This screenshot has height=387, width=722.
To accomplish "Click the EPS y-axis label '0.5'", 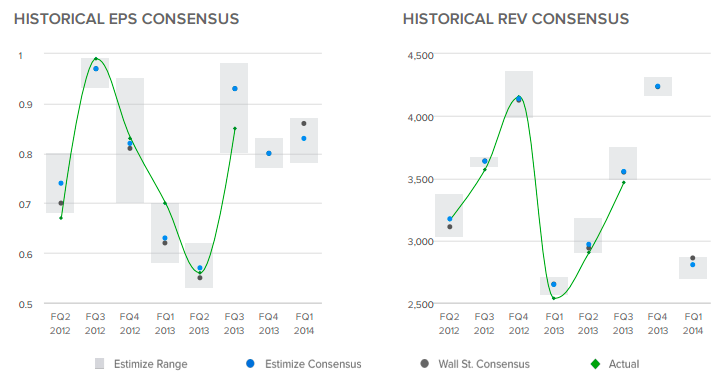I will click(x=25, y=305).
